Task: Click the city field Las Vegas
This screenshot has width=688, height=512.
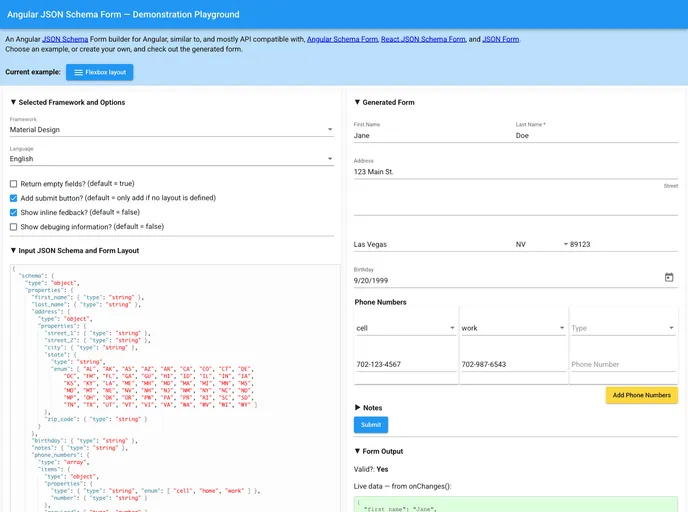Action: (433, 244)
